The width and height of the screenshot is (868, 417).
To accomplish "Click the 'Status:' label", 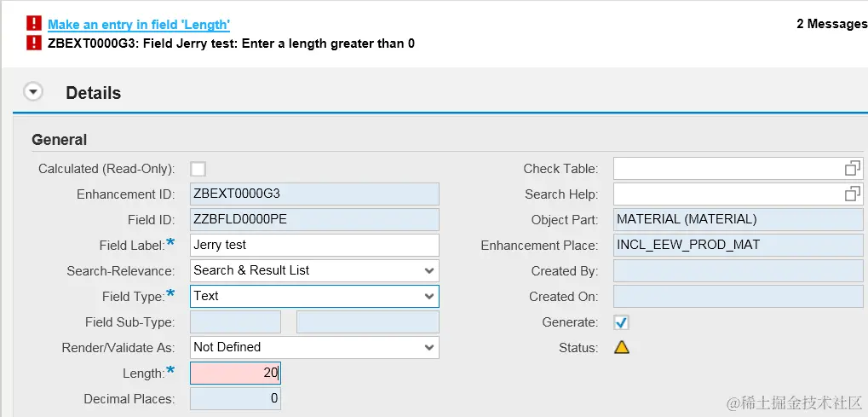I will tap(578, 348).
